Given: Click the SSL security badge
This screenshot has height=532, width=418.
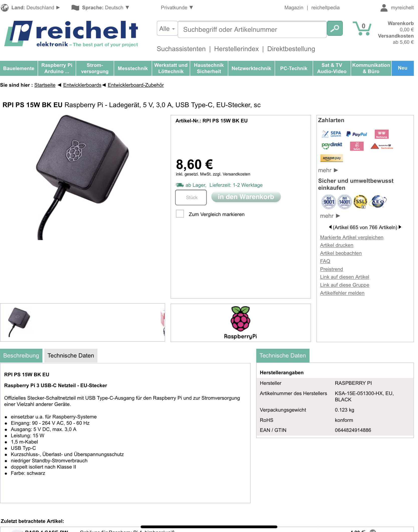Looking at the screenshot, I should coord(360,202).
